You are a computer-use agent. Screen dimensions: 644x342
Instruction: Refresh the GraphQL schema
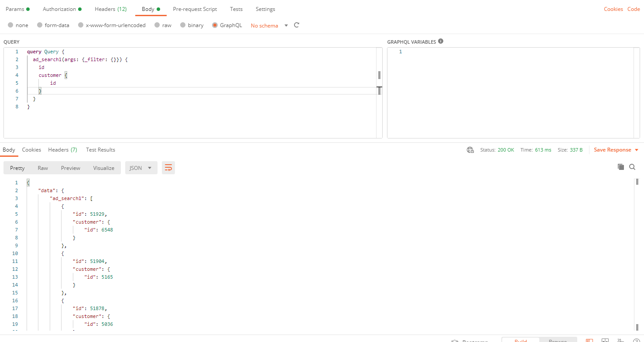296,25
